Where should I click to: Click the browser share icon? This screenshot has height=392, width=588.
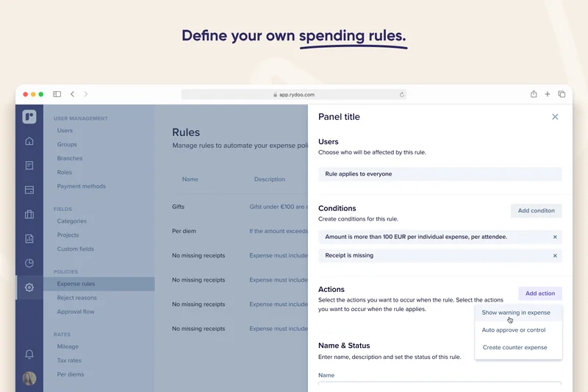534,94
